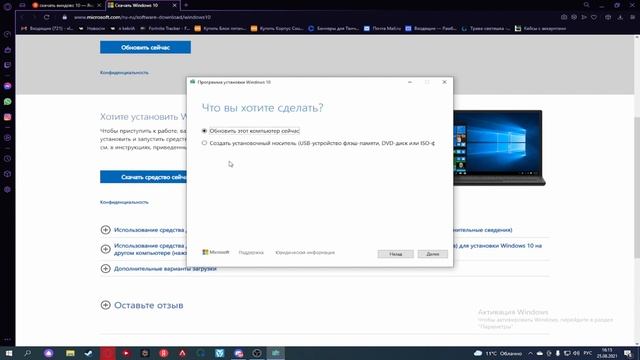Viewport: 640px width, 360px height.
Task: Open the history clock icon in sidebar
Action: click(7, 158)
